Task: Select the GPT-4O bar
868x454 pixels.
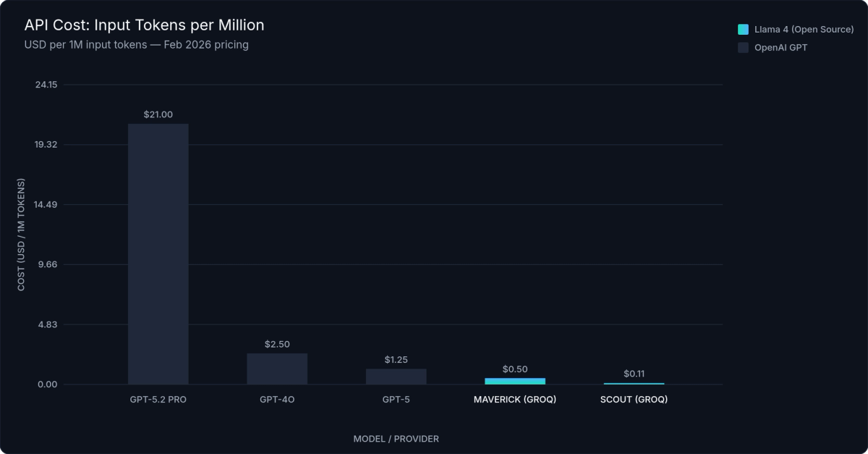Action: tap(277, 369)
